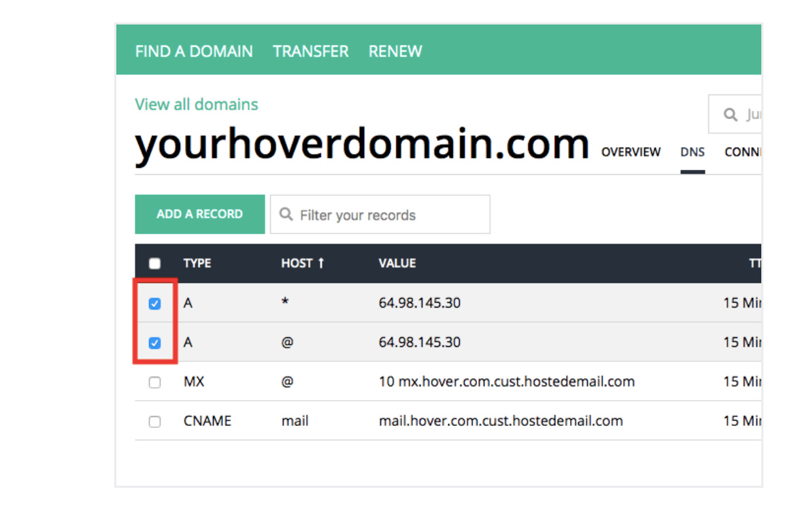Sort by the Type column header

click(x=197, y=263)
